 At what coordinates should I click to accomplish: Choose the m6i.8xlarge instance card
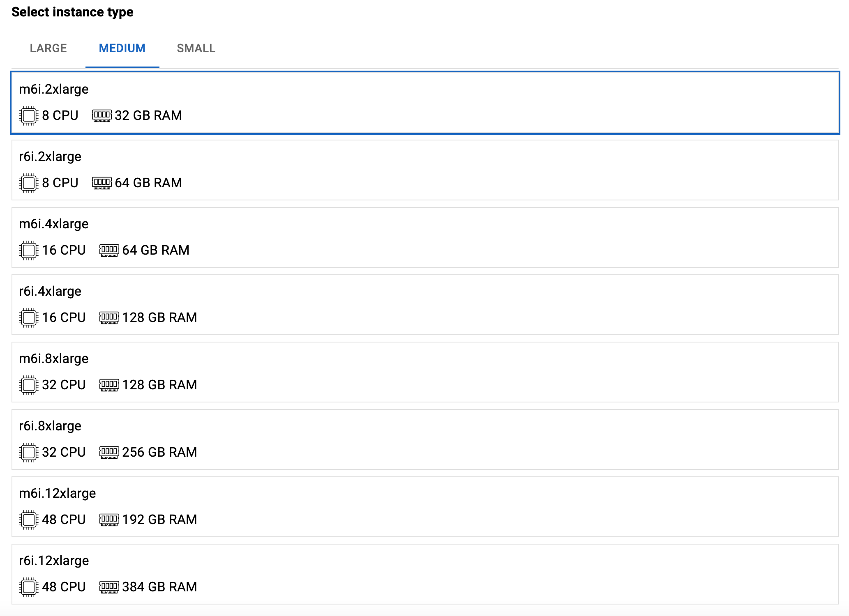pos(425,372)
